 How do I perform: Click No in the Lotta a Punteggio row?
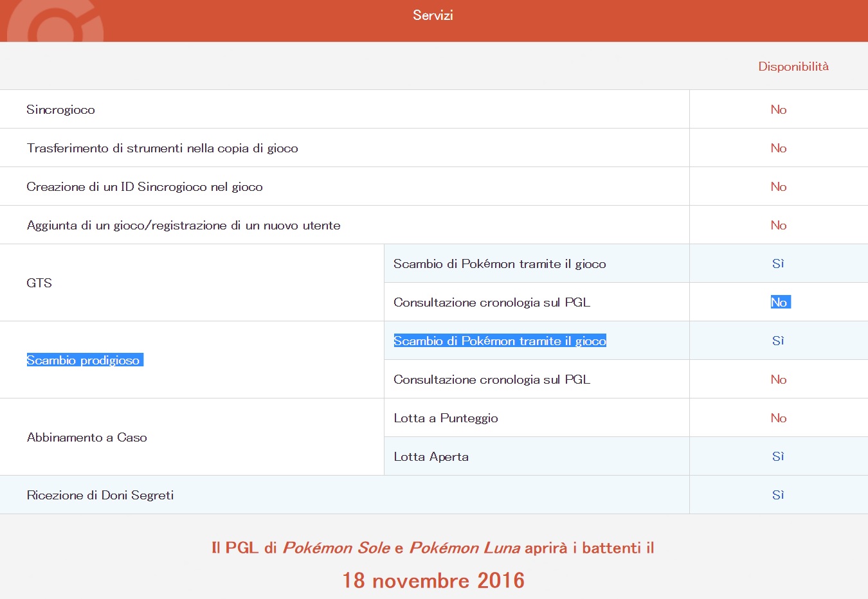[779, 418]
